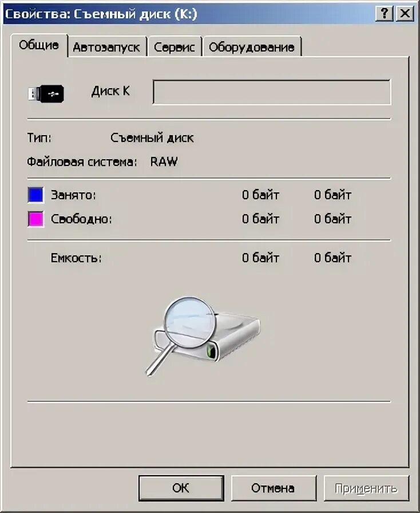
Task: Open the Сервис tab
Action: [175, 47]
